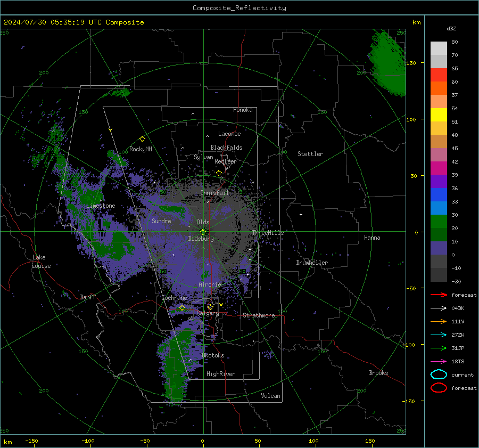This screenshot has height=448, width=479.
Task: Click the yellow diamond marker below Cochrane
Action: point(182,307)
